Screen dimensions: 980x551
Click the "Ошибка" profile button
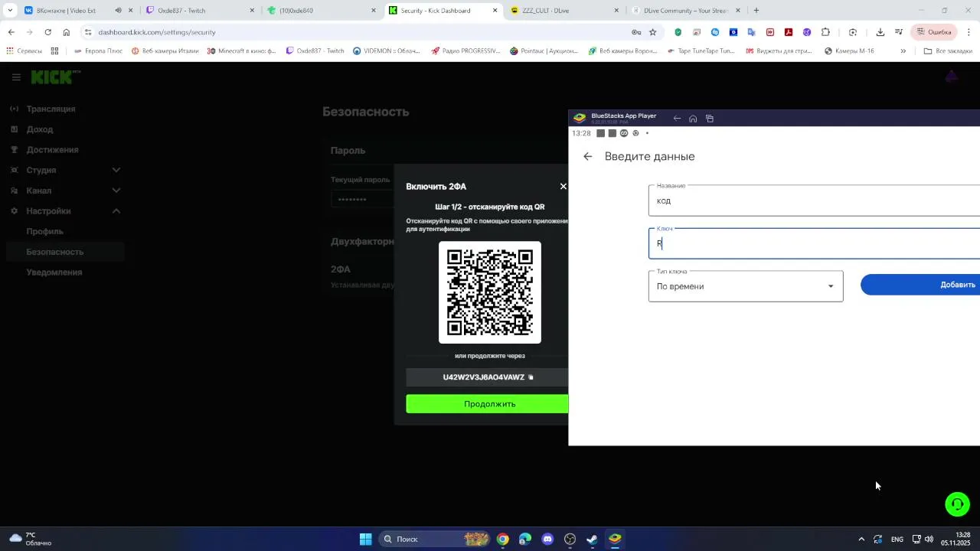(x=933, y=32)
